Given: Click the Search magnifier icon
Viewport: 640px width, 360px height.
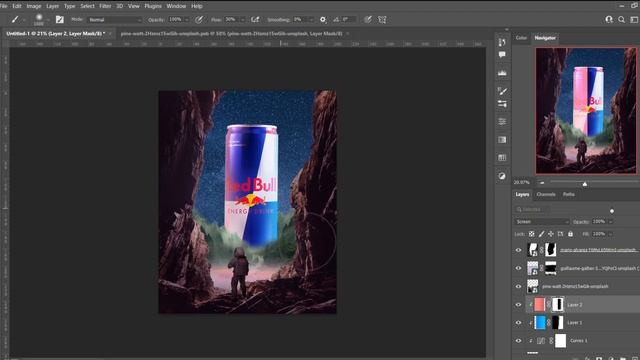Looking at the screenshot, I should (x=621, y=19).
